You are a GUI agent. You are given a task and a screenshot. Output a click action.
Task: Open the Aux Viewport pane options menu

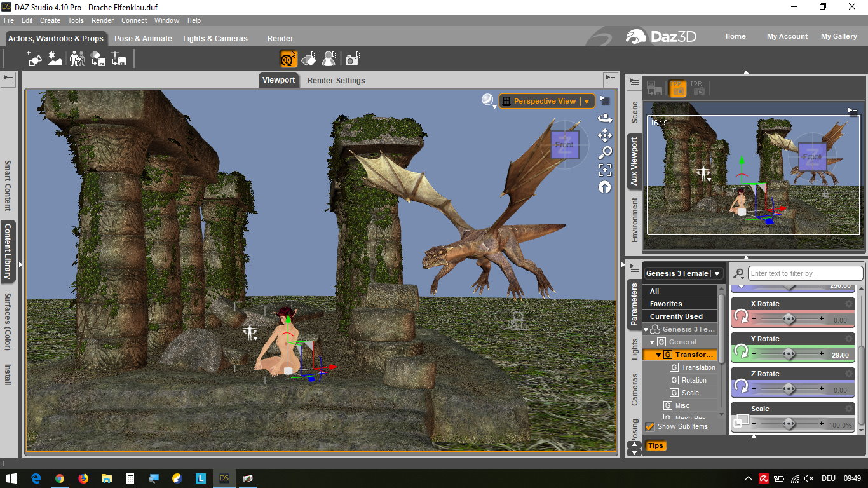point(634,82)
